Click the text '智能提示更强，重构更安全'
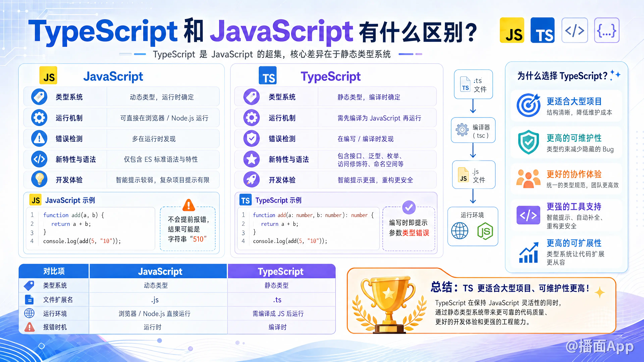Screen dimensions: 644x362 375,180
